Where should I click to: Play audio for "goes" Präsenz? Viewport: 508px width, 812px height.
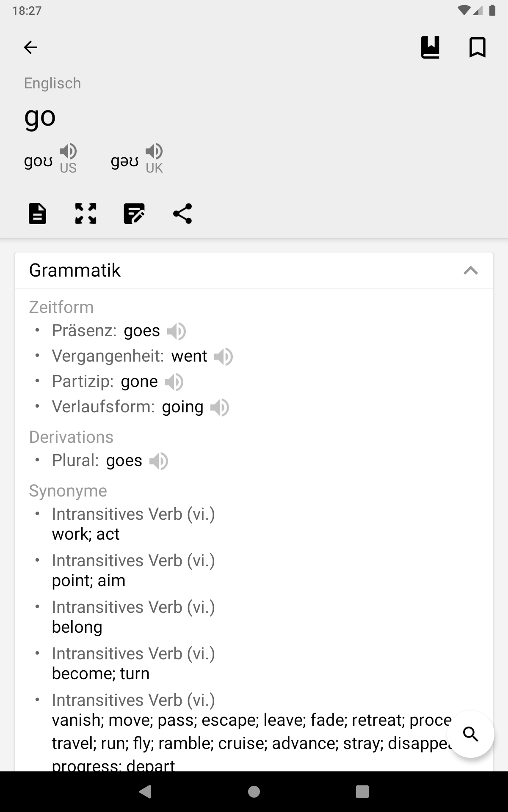pyautogui.click(x=177, y=331)
